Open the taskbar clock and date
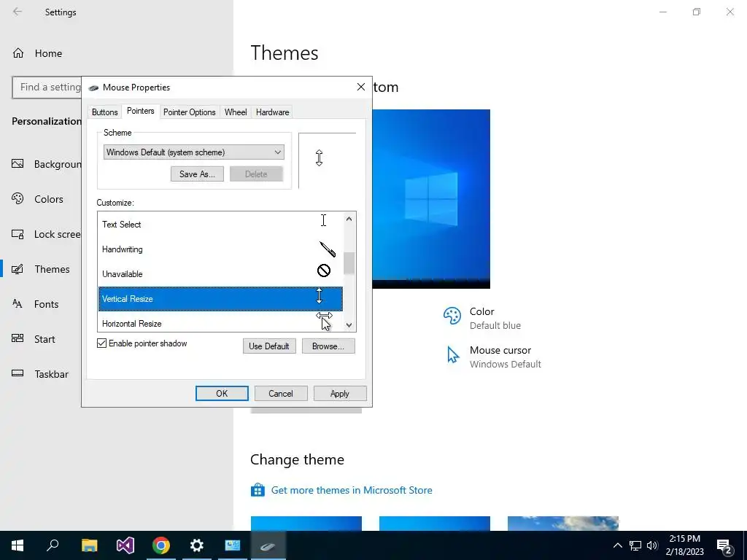 click(x=684, y=545)
